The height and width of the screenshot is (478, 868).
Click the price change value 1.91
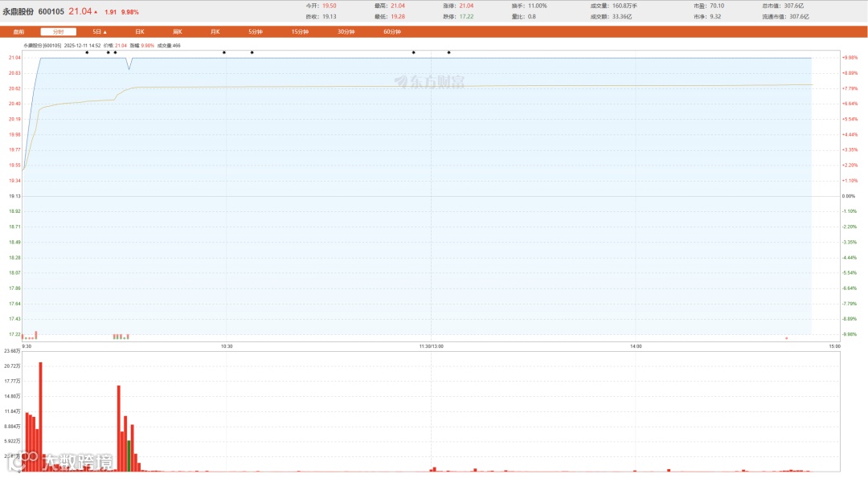point(111,11)
